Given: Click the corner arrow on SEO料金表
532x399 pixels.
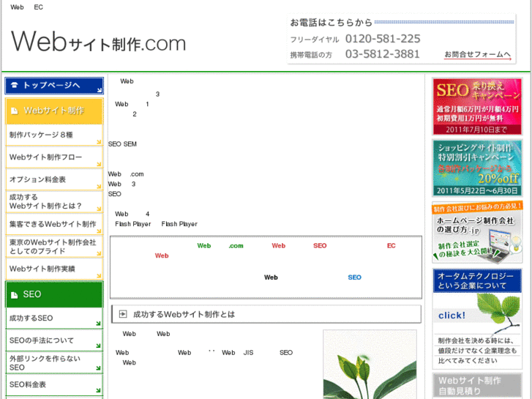Looking at the screenshot, I should pyautogui.click(x=98, y=390).
